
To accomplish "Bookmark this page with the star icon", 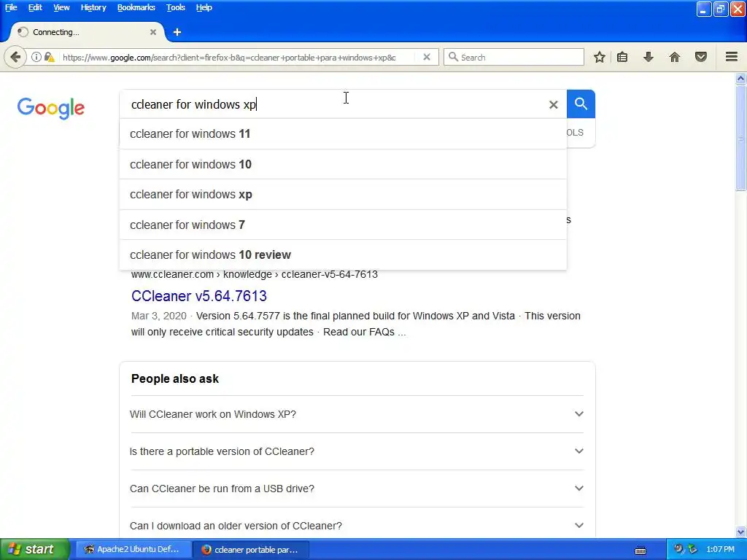I will click(600, 57).
